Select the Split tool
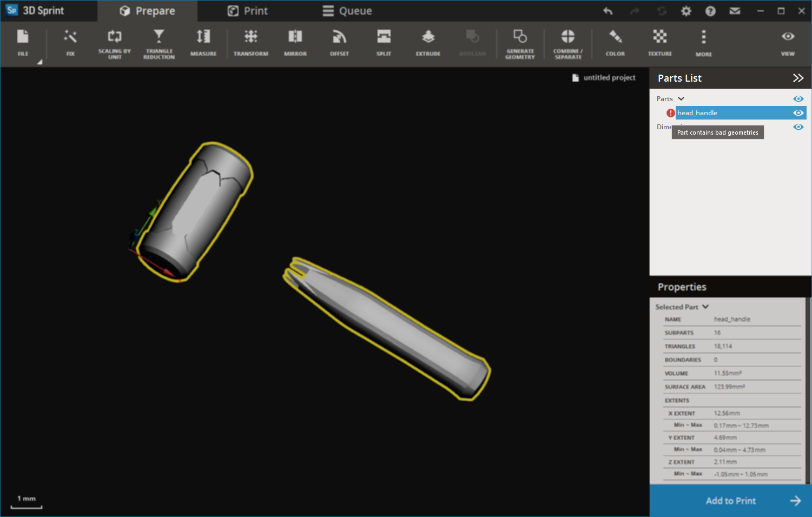This screenshot has height=517, width=812. 384,43
